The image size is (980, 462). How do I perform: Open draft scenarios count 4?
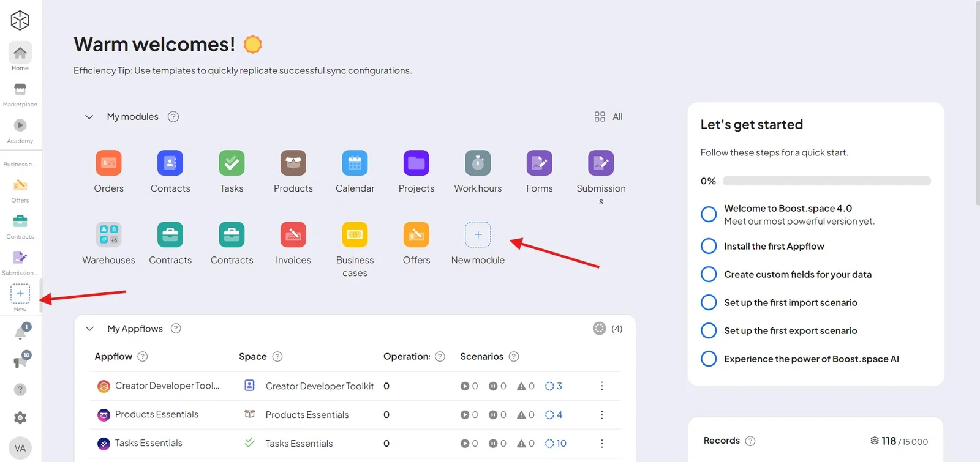tap(554, 415)
